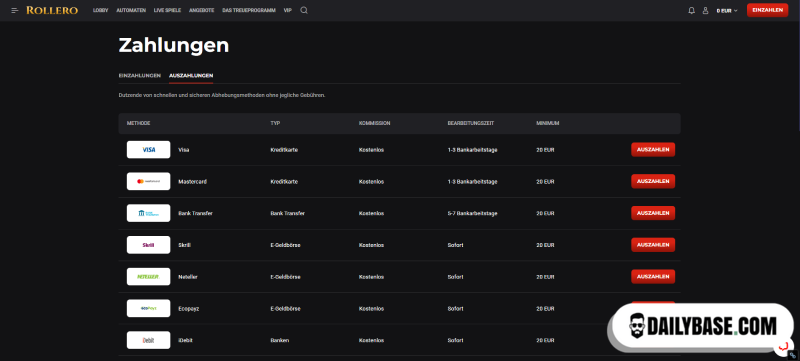Click Auszahlen for Mastercard
Screen dimensions: 800x361
(653, 182)
